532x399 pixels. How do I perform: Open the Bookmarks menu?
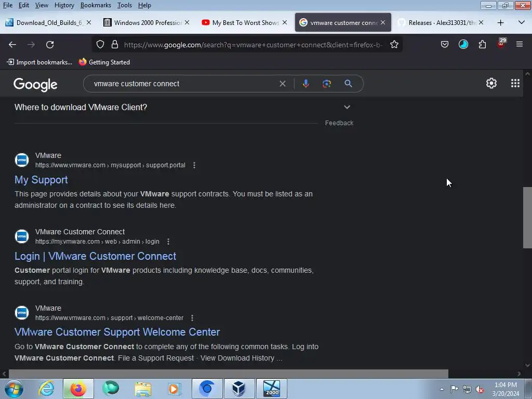point(96,5)
